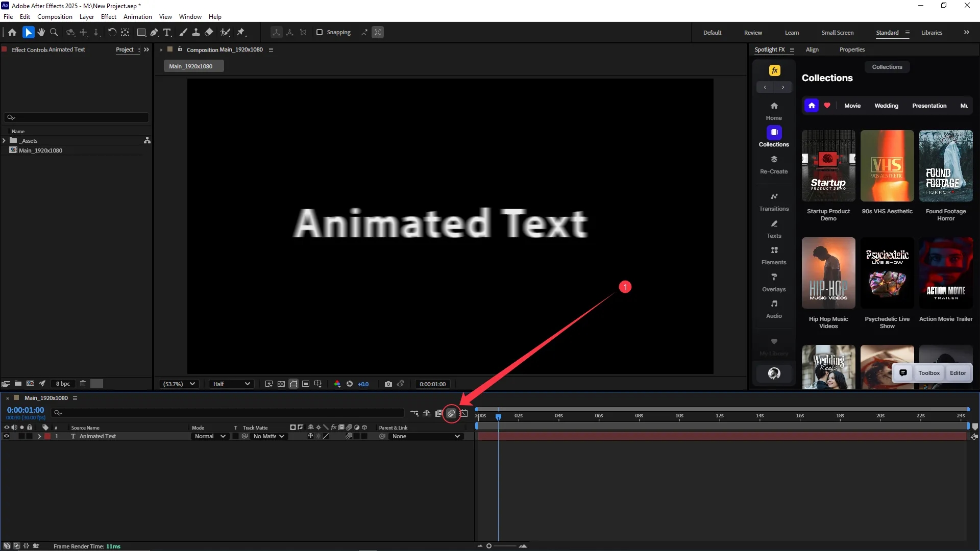Image resolution: width=980 pixels, height=551 pixels.
Task: Expand the _Assets folder
Action: coord(4,141)
